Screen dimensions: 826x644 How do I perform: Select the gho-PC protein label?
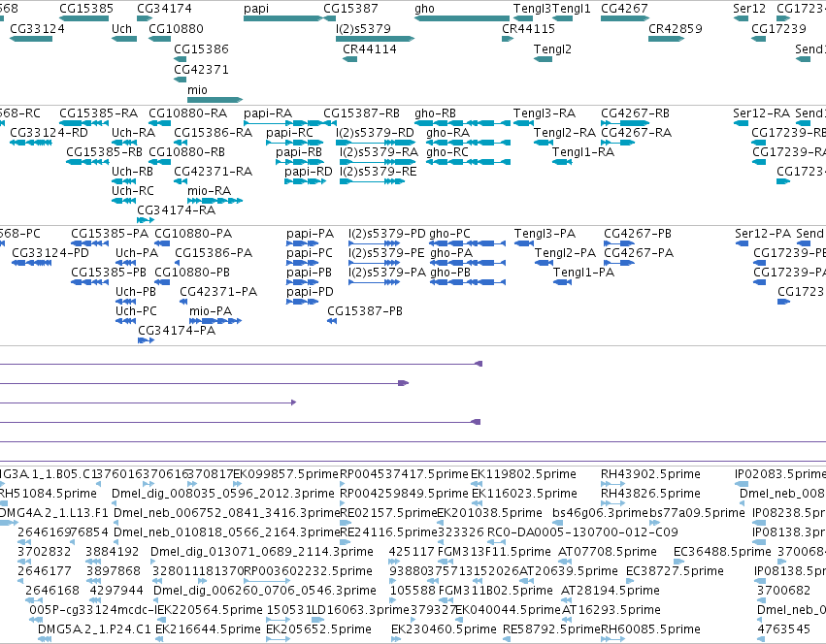coord(449,234)
